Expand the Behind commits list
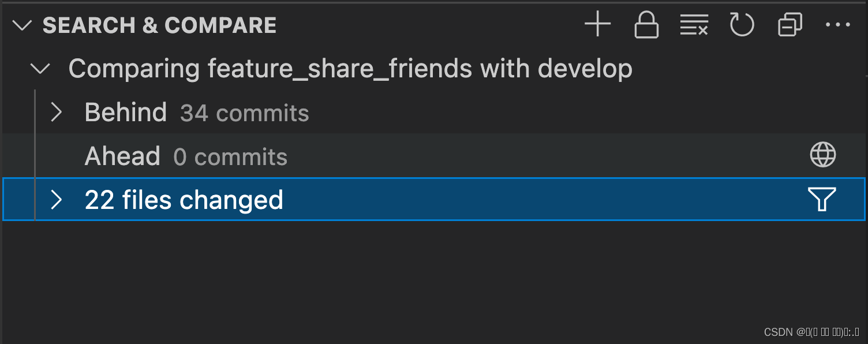The height and width of the screenshot is (344, 868). pyautogui.click(x=56, y=113)
